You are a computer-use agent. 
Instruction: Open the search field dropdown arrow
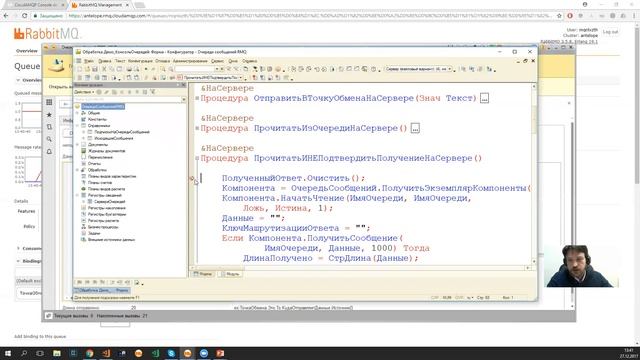click(x=217, y=69)
